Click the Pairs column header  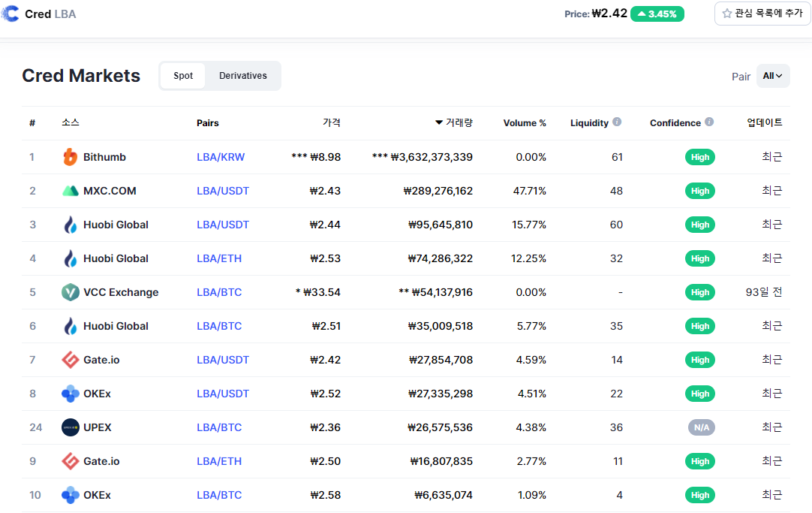click(x=208, y=123)
